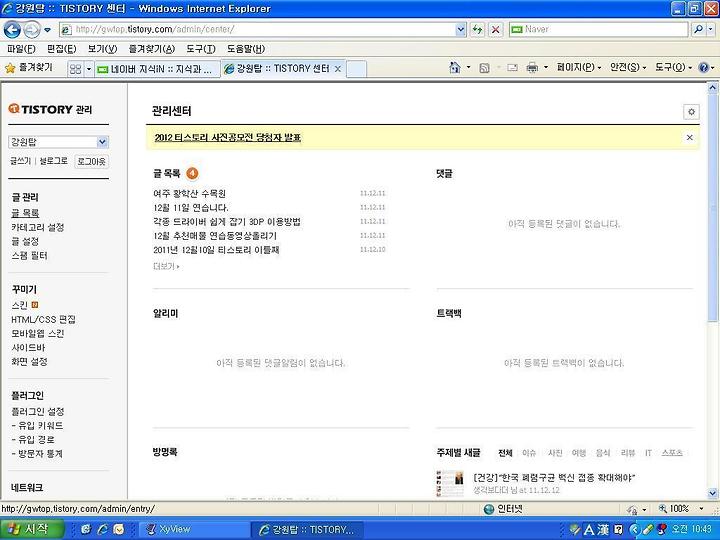The image size is (720, 540).
Task: Open 카테고리 설정 in sidebar
Action: pos(38,227)
